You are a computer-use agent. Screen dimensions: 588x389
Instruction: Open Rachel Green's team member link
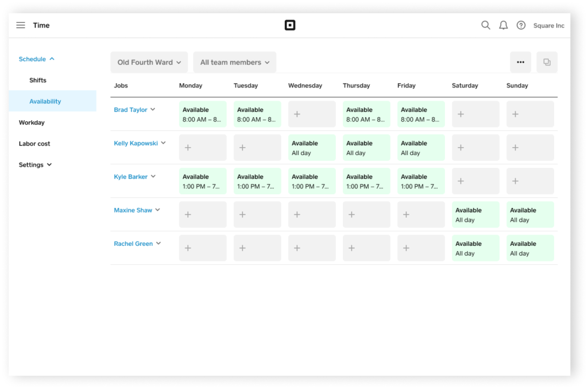[133, 244]
